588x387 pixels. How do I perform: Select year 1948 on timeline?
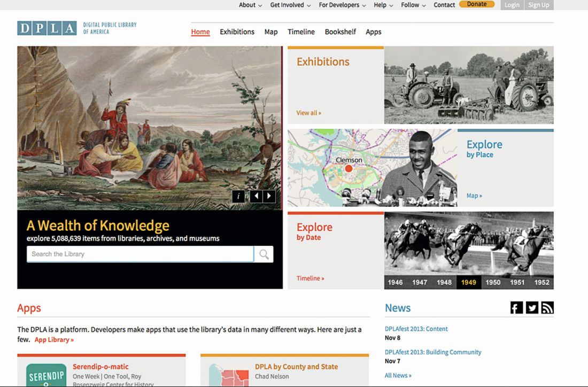[x=444, y=282]
